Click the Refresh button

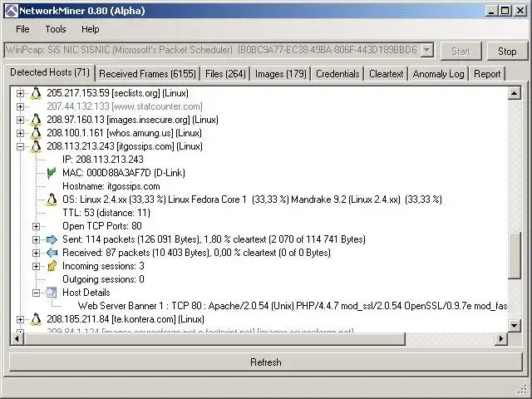pyautogui.click(x=266, y=362)
